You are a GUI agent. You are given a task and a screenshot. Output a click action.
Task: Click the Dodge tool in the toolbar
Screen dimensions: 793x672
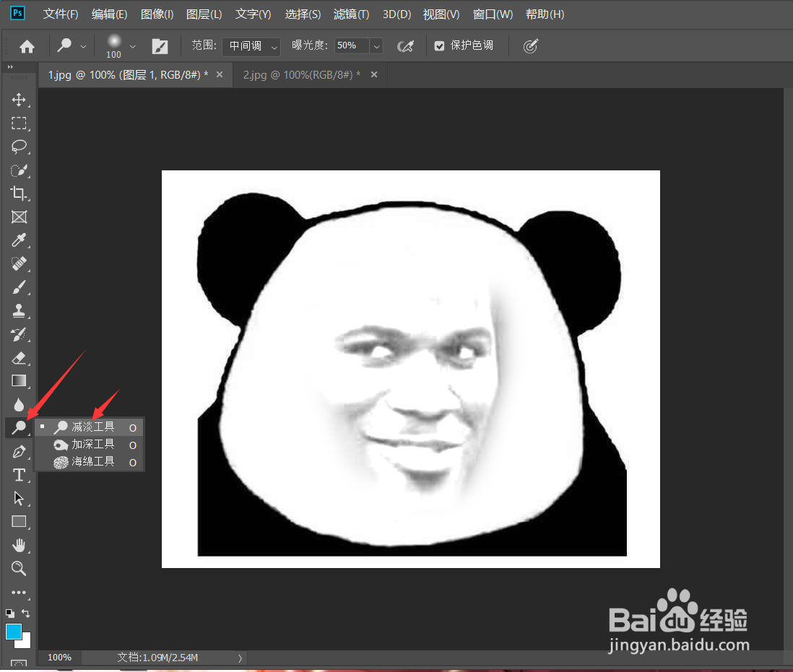pos(19,427)
